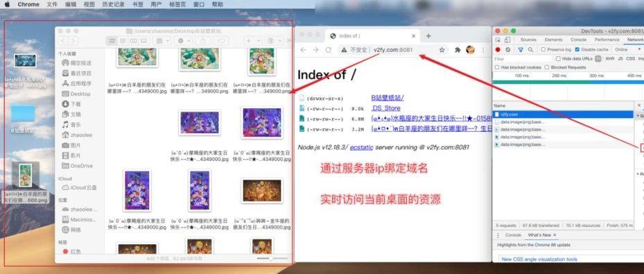Bookmark the page with star icon
This screenshot has height=274, width=644.
coord(442,50)
